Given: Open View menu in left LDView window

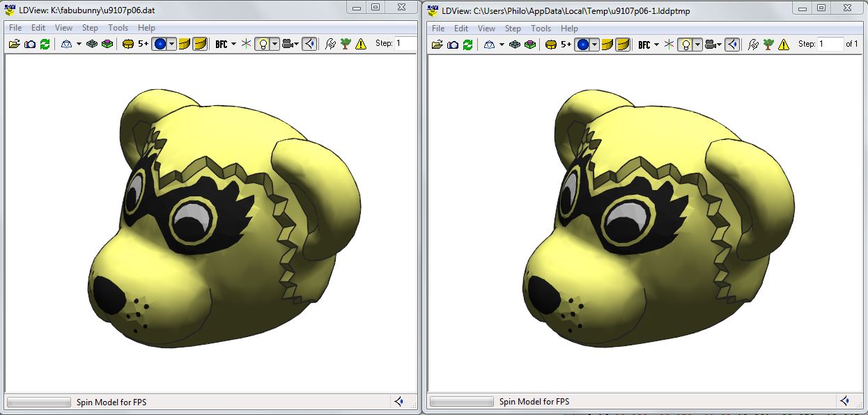Looking at the screenshot, I should click(x=64, y=28).
